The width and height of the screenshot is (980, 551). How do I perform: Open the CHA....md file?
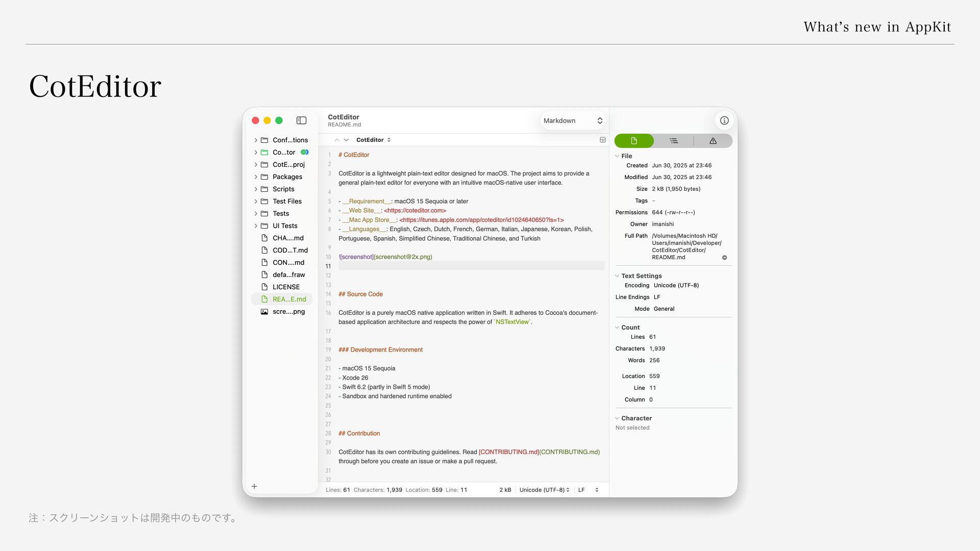pos(282,238)
